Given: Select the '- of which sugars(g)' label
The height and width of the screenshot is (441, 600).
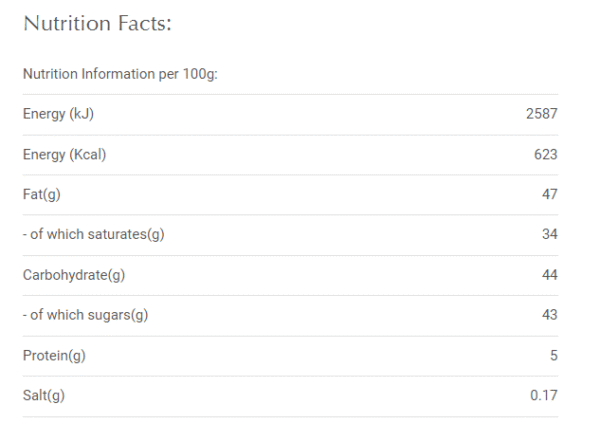Looking at the screenshot, I should point(85,315).
